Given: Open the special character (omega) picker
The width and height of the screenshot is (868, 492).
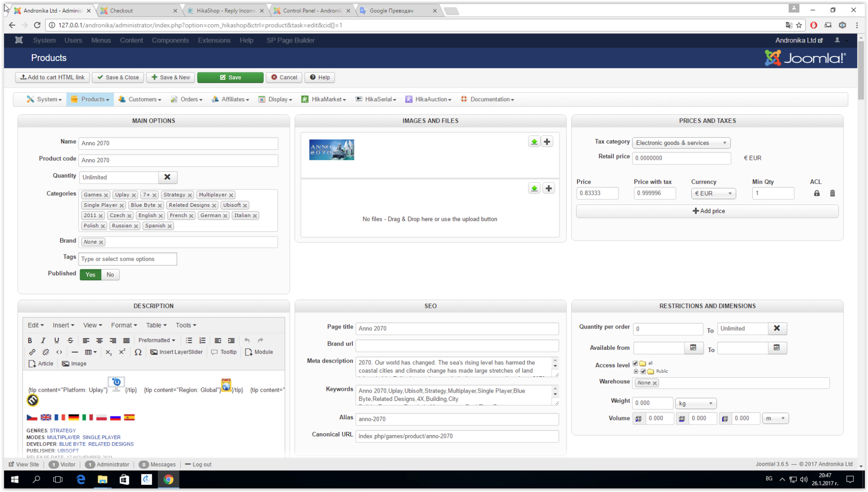Looking at the screenshot, I should [138, 352].
